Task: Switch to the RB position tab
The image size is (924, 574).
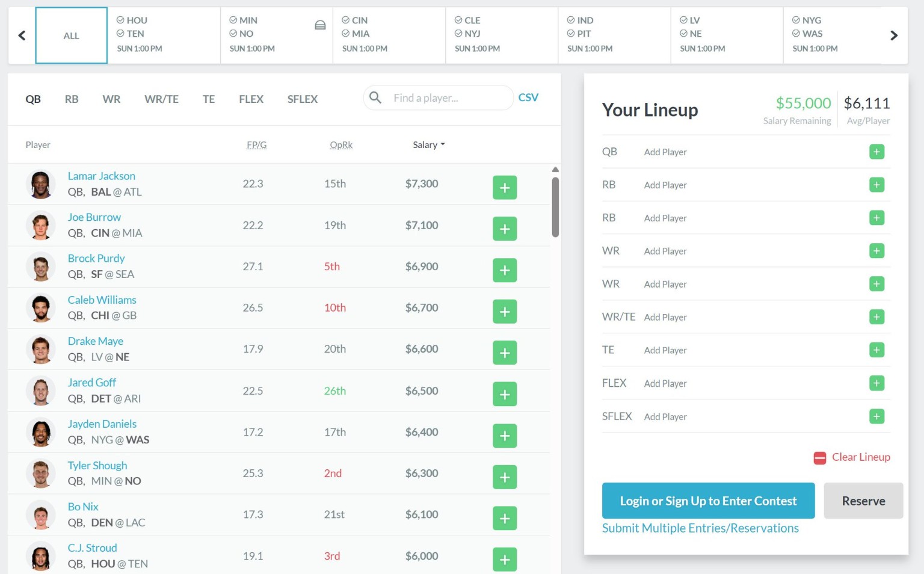Action: coord(72,99)
